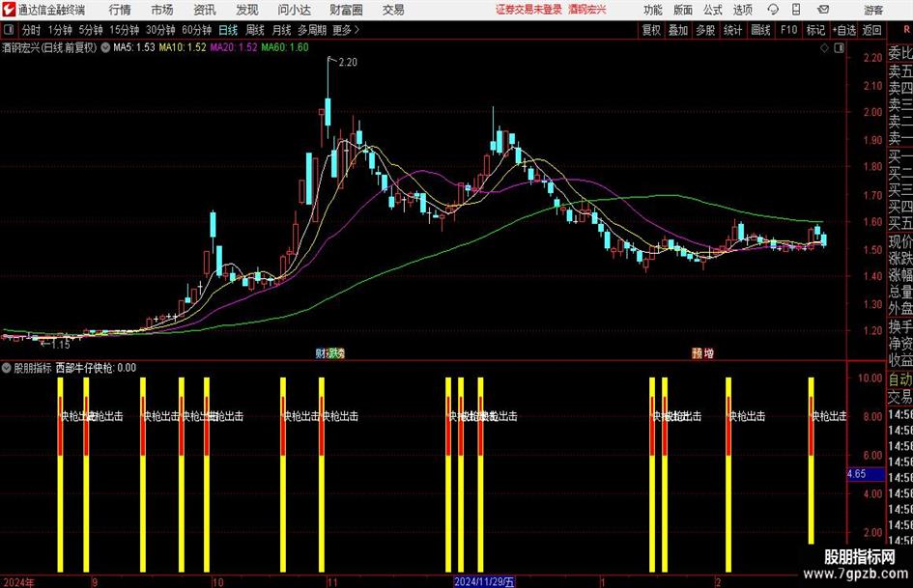Open the F10 company info button
Image resolution: width=913 pixels, height=588 pixels.
coord(789,30)
